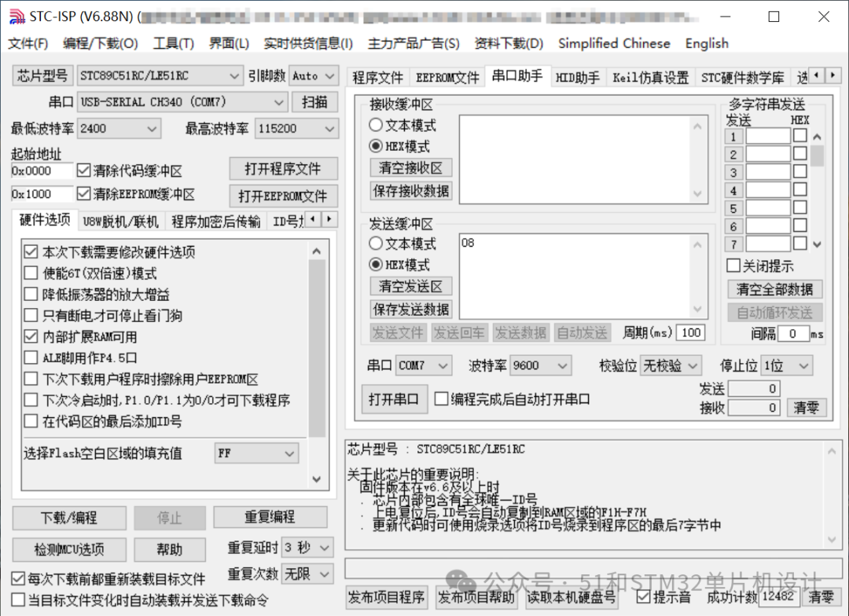Switch to EEPROM文件 tab
This screenshot has height=616, width=849.
tap(447, 78)
